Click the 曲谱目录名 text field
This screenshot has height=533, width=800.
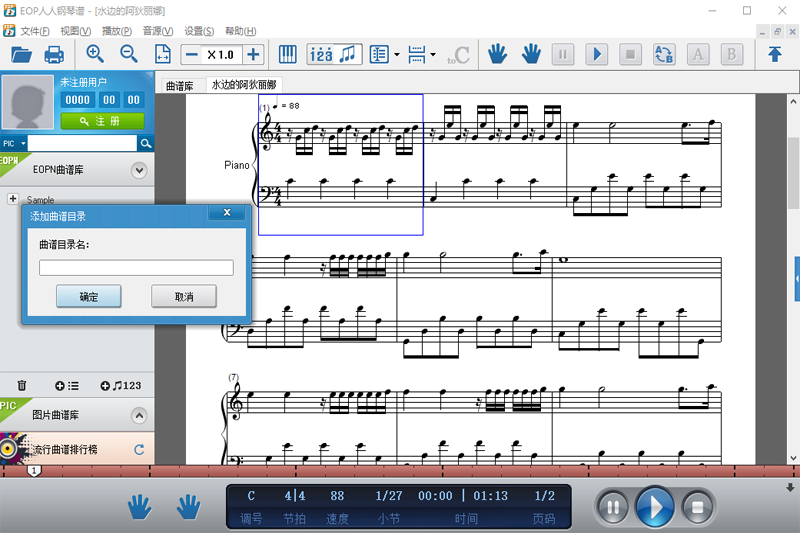point(136,267)
